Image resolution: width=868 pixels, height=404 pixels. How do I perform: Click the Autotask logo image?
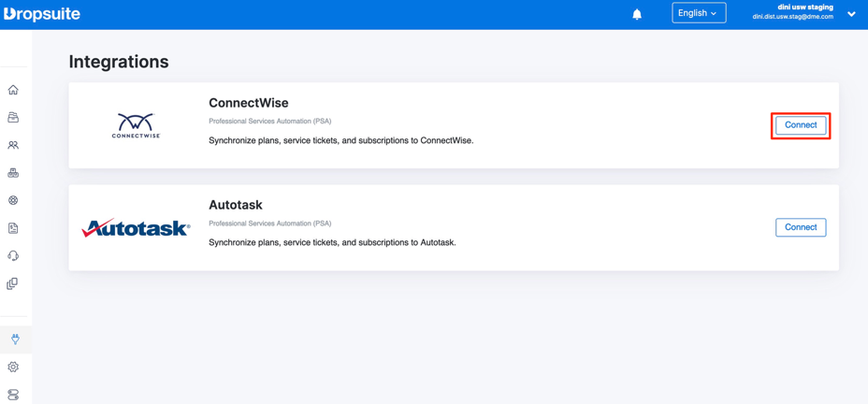[136, 228]
